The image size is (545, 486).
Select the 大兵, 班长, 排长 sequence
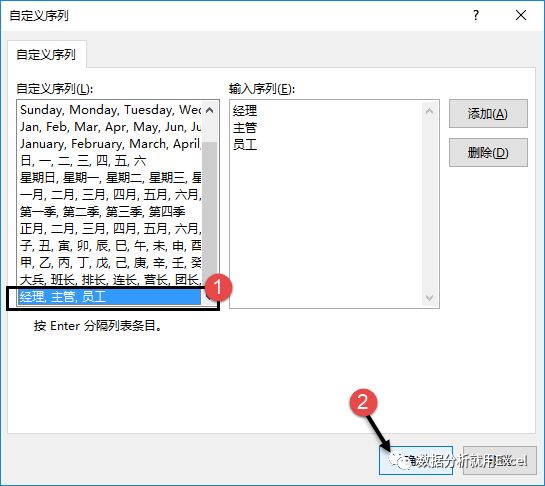110,280
